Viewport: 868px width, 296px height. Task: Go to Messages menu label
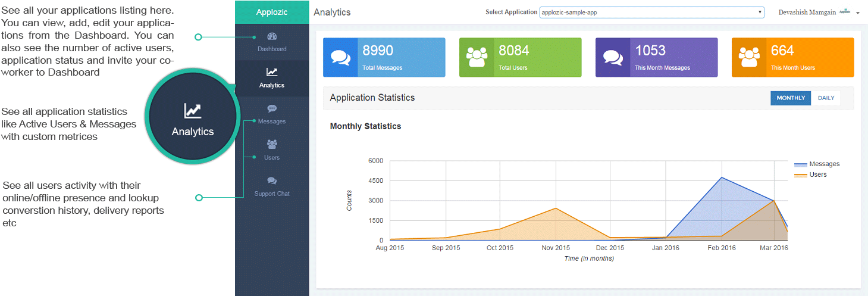tap(272, 121)
